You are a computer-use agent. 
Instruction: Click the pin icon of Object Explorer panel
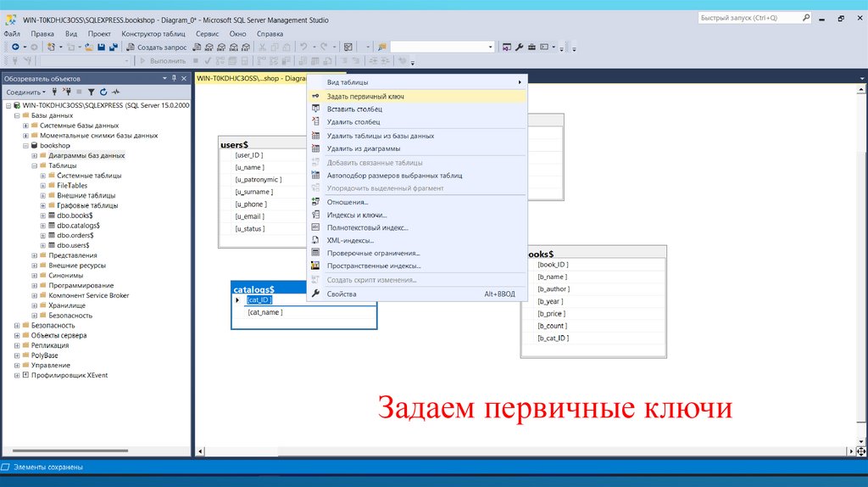tap(175, 79)
